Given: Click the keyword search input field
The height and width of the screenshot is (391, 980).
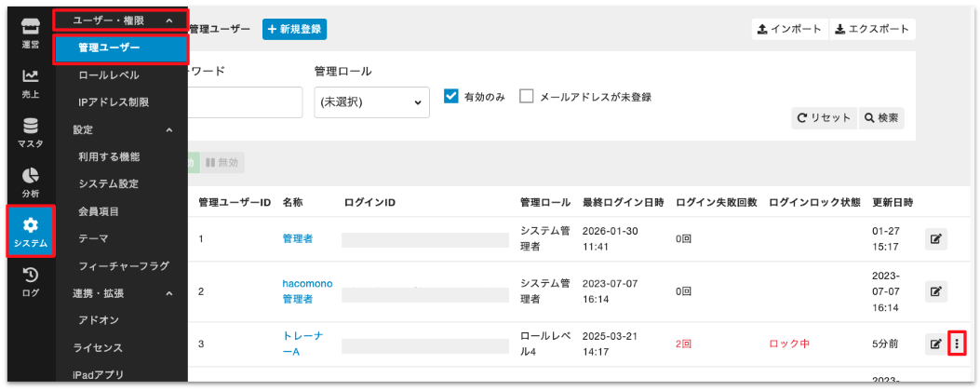Looking at the screenshot, I should tap(245, 102).
